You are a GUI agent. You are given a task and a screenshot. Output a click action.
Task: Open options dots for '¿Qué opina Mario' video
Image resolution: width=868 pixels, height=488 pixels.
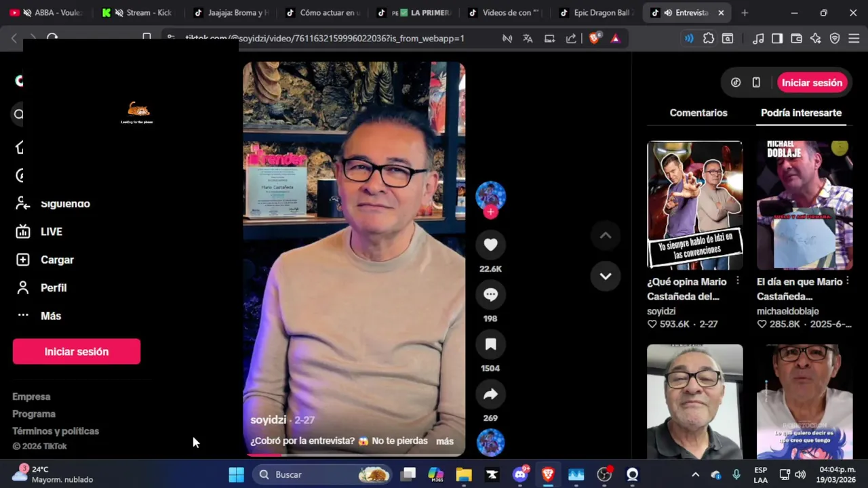pos(737,281)
